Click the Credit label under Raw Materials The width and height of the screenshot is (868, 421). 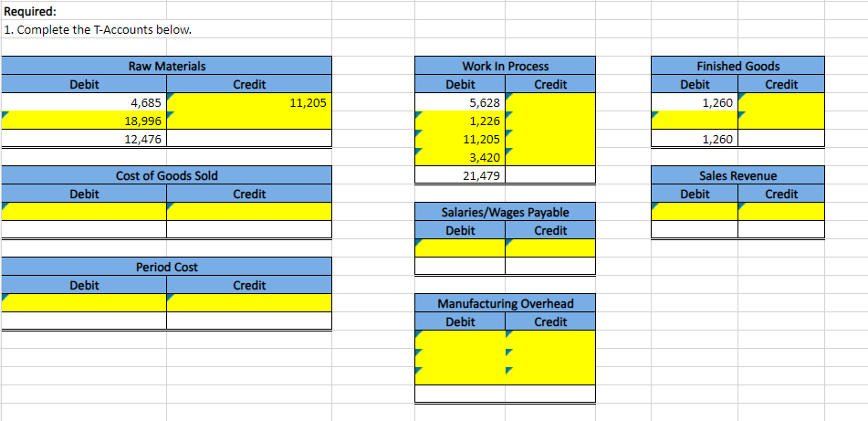[x=249, y=84]
